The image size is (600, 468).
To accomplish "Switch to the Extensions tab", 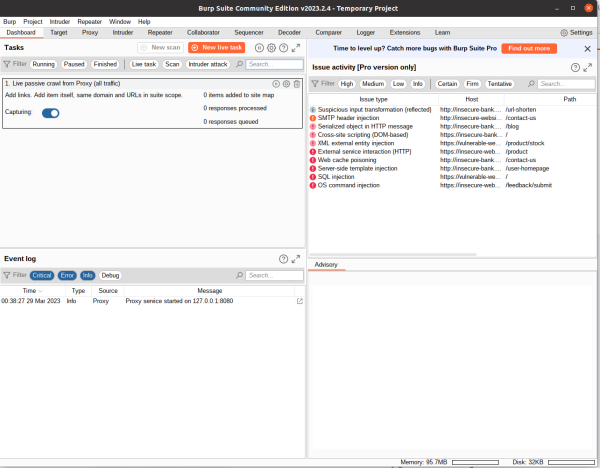I will 405,33.
